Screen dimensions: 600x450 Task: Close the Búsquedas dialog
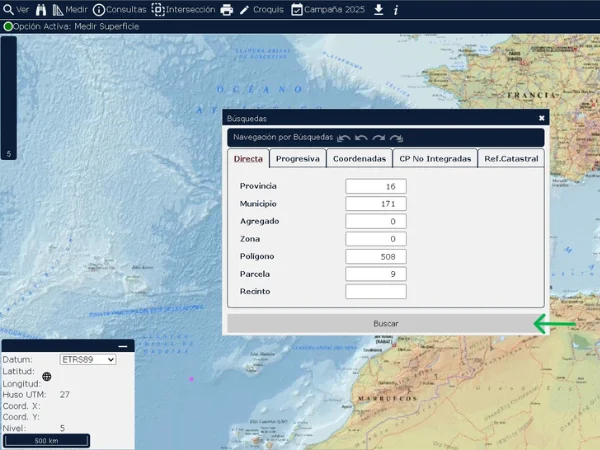(x=542, y=117)
